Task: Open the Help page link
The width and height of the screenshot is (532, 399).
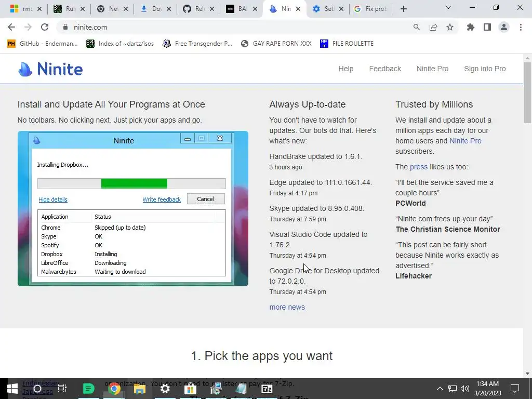Action: click(x=345, y=69)
